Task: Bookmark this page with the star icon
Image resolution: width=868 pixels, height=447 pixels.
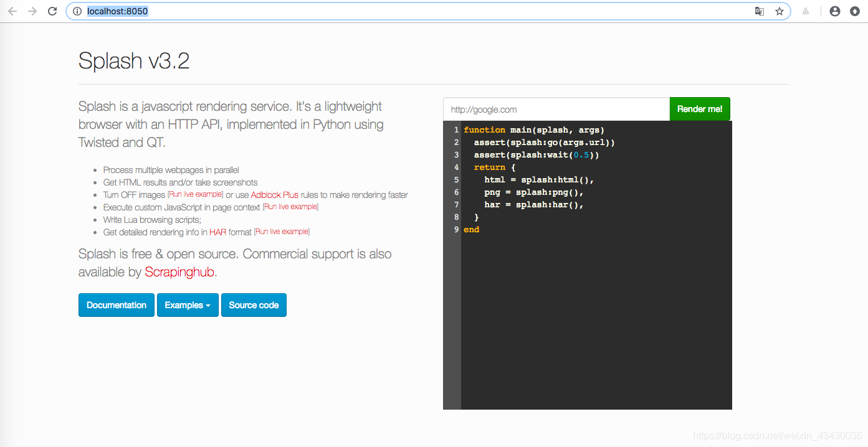Action: (x=779, y=11)
